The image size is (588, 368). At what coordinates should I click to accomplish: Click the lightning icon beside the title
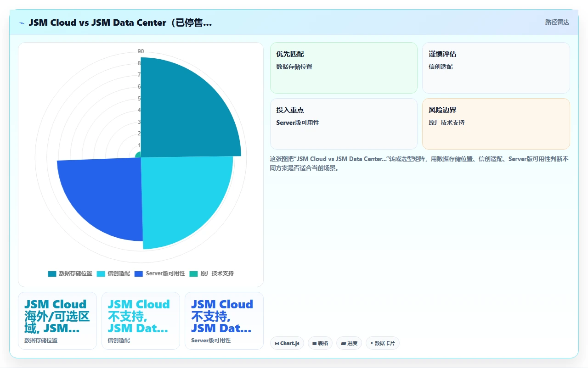pos(22,22)
